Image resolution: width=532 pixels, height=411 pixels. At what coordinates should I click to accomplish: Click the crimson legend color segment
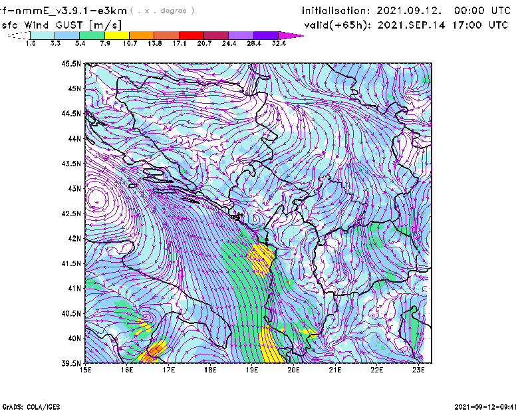[x=216, y=35]
